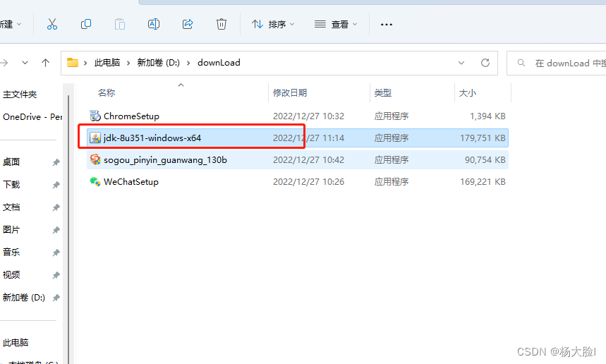Click the navigation pane vertical scrollbar
This screenshot has width=606, height=364.
pyautogui.click(x=68, y=229)
